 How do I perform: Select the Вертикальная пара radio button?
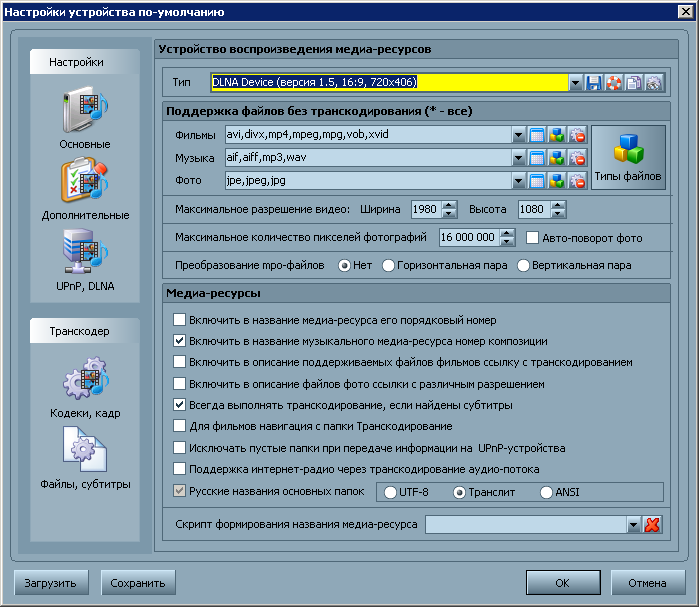tap(523, 266)
